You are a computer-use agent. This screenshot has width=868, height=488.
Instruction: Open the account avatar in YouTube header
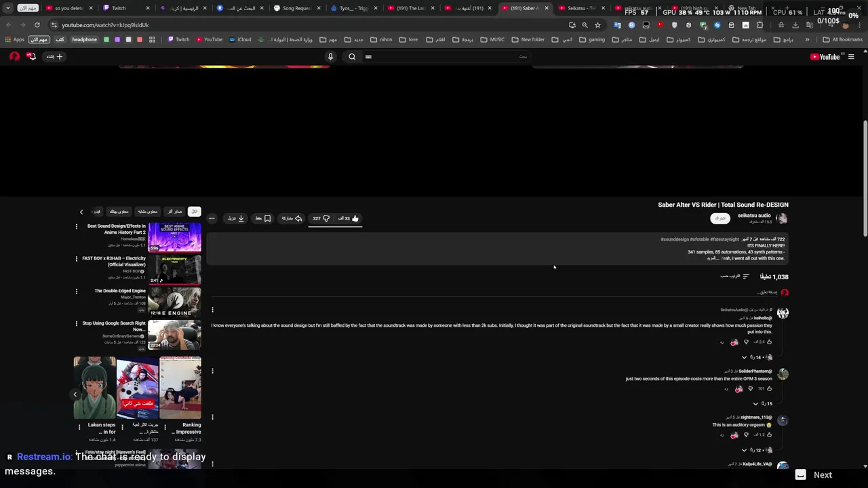(14, 57)
